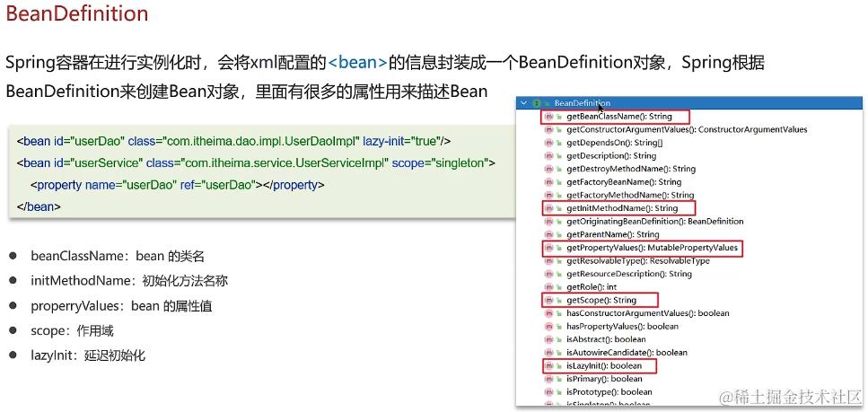Click method icon beside isPrimary()
This screenshot has height=412, width=868.
(x=549, y=379)
